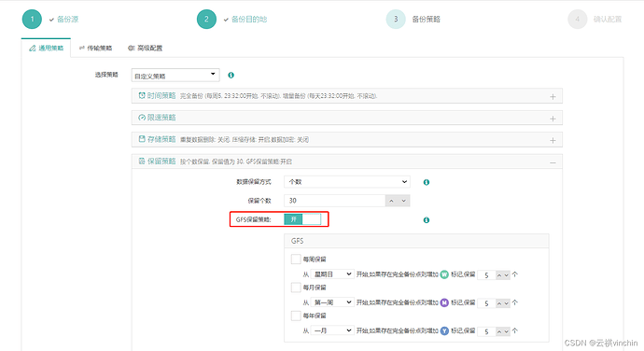Click info icon beside 选择策略 dropdown
The height and width of the screenshot is (351, 644).
231,76
